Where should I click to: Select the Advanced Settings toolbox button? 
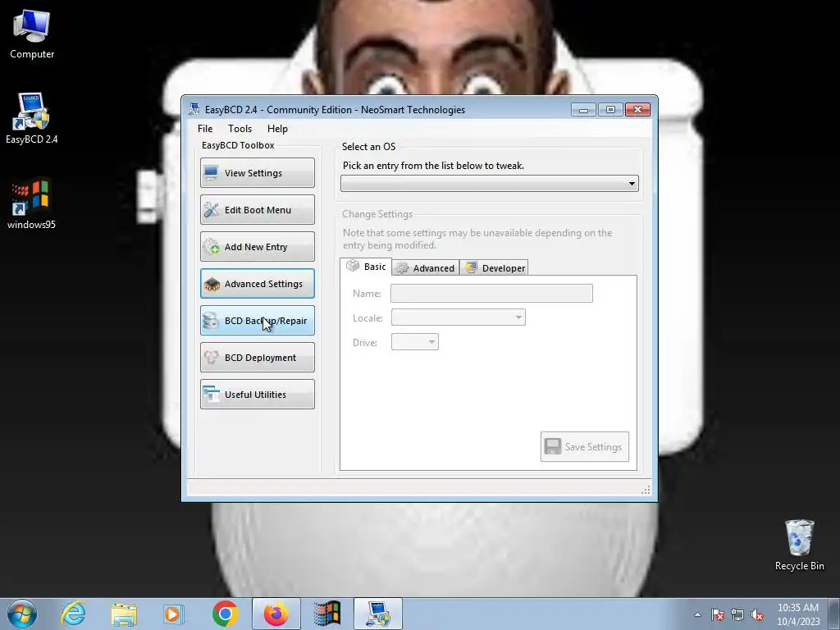[x=257, y=283]
